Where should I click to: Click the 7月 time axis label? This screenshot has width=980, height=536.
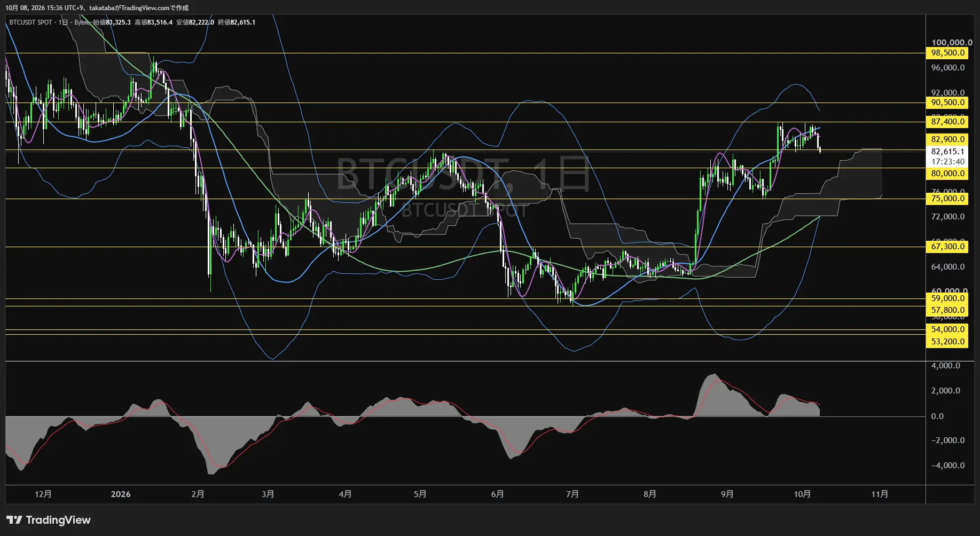point(573,494)
